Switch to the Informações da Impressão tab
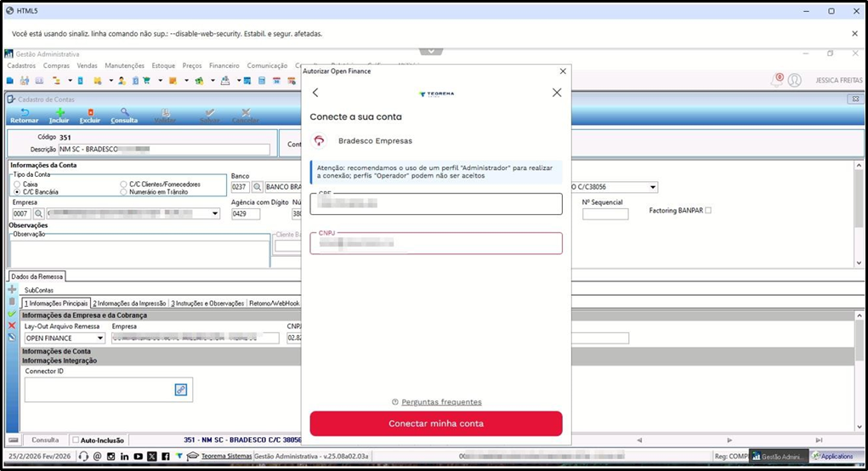Viewport: 868px width, 471px height. coord(129,304)
